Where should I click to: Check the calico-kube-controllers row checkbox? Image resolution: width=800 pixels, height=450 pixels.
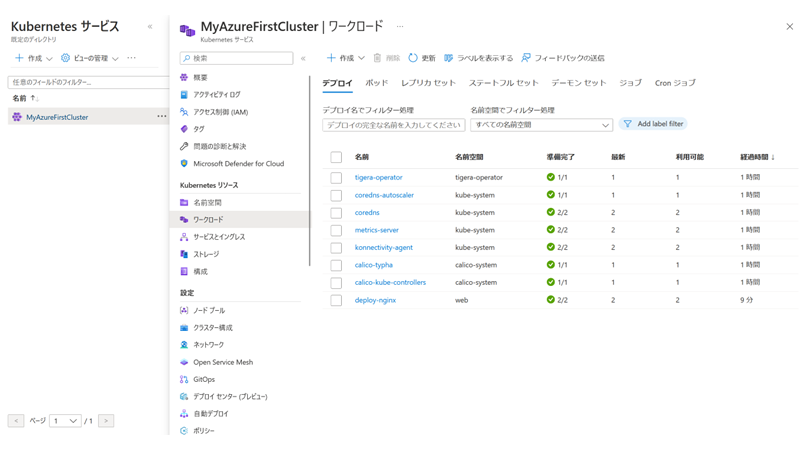click(336, 283)
